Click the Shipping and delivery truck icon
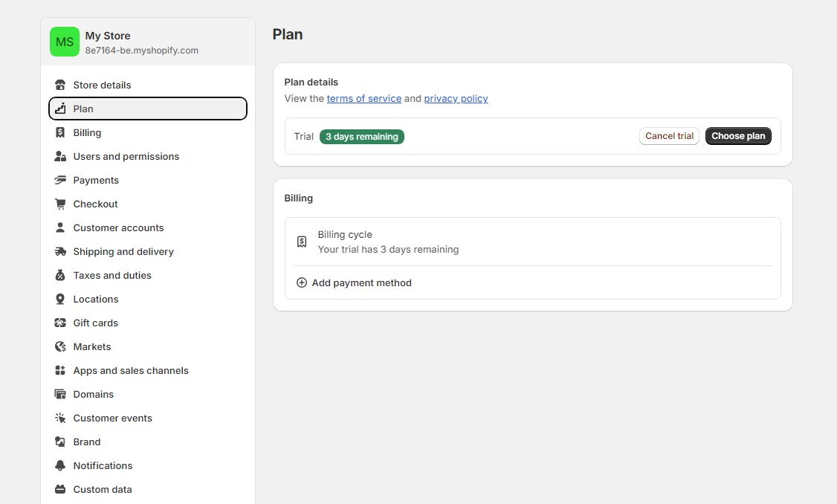The height and width of the screenshot is (504, 837). pos(60,251)
